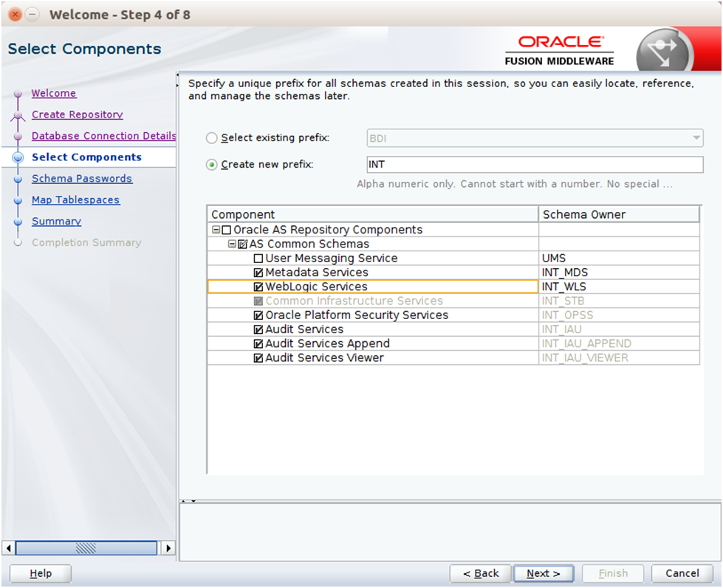Select the Audit Services Viewer row label
The image size is (723, 588).
coord(325,358)
